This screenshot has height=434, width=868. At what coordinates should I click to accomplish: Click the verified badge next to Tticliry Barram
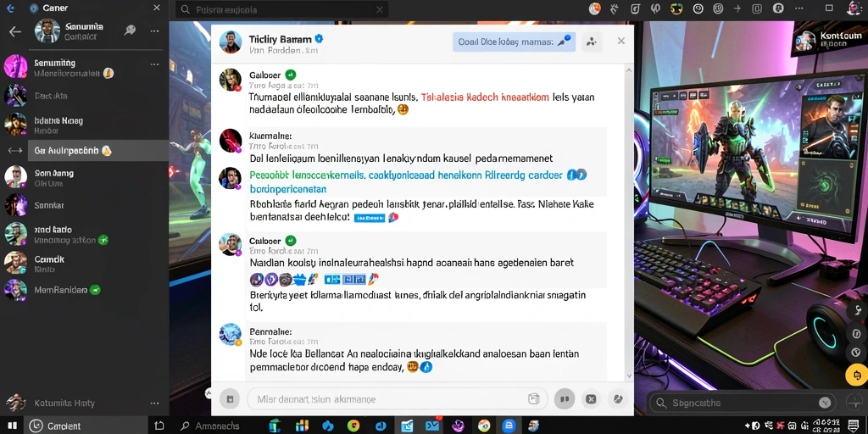click(x=319, y=38)
